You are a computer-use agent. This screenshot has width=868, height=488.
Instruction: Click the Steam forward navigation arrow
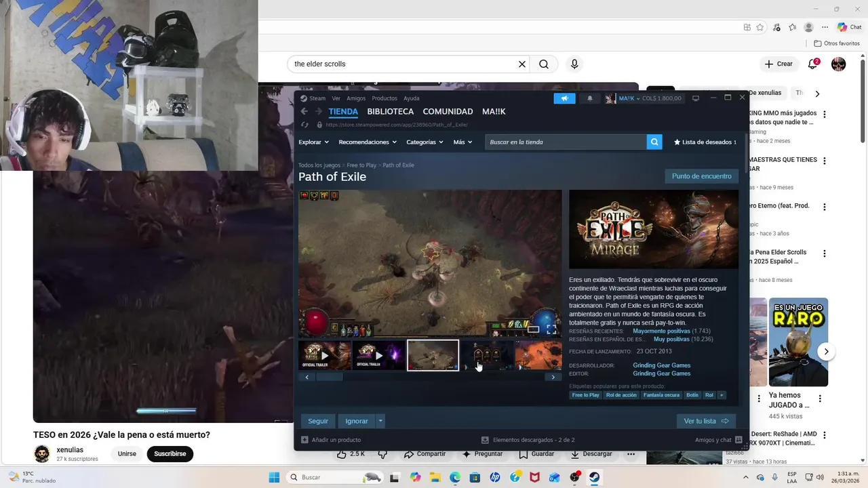(x=319, y=111)
